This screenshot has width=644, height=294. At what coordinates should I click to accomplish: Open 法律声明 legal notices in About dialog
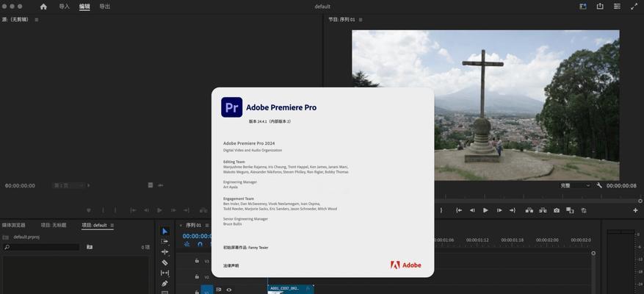(x=231, y=265)
